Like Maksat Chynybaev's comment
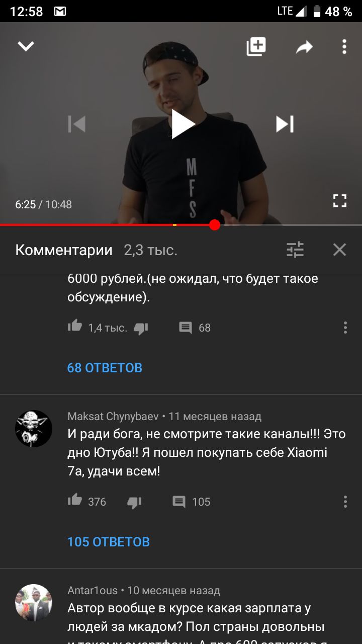This screenshot has width=362, height=644. coord(75,500)
